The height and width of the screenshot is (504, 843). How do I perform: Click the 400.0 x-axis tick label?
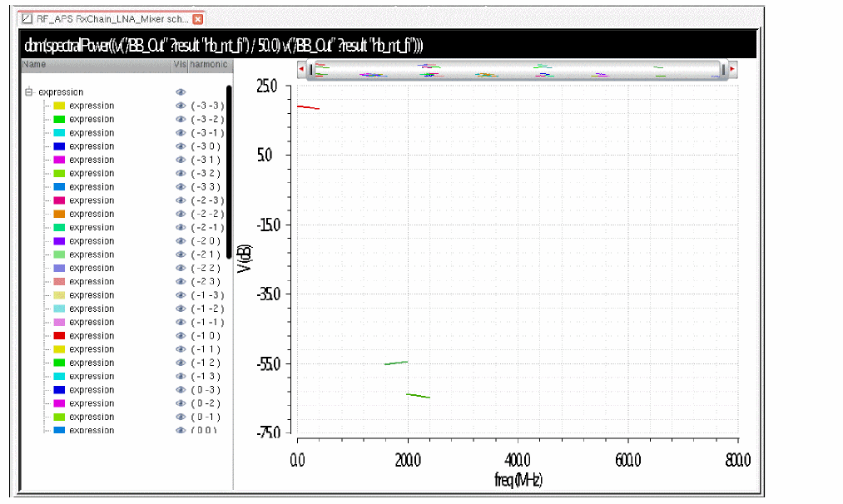click(x=518, y=460)
